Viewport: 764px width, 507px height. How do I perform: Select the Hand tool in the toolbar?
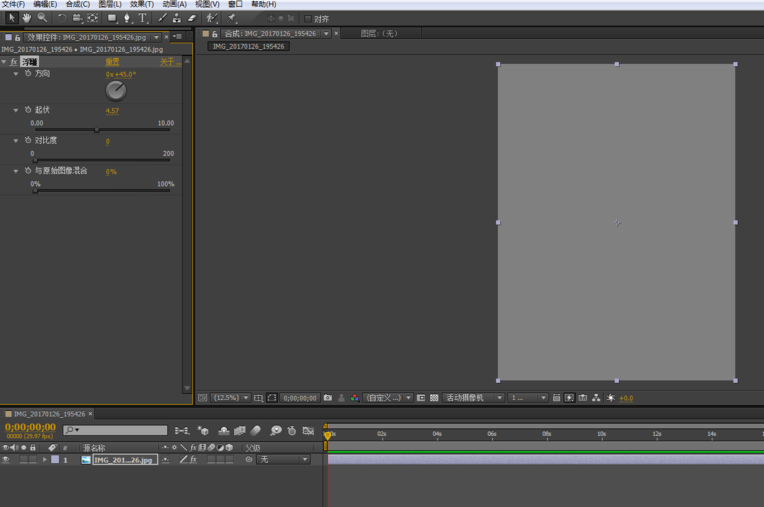27,18
